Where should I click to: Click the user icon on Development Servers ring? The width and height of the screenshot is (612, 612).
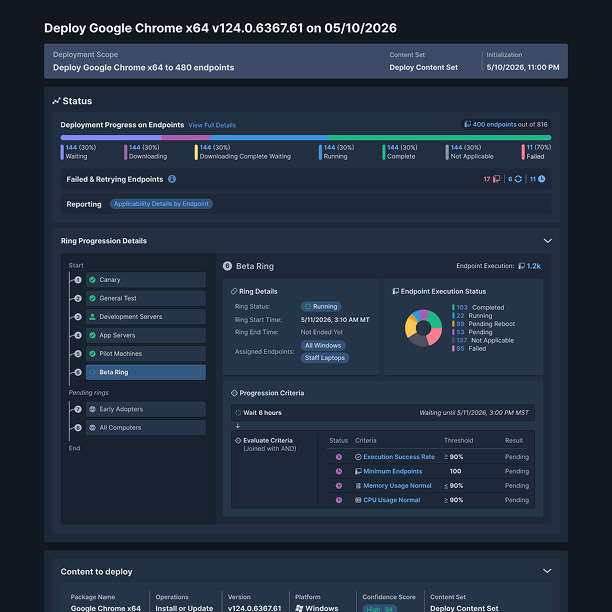pos(93,317)
